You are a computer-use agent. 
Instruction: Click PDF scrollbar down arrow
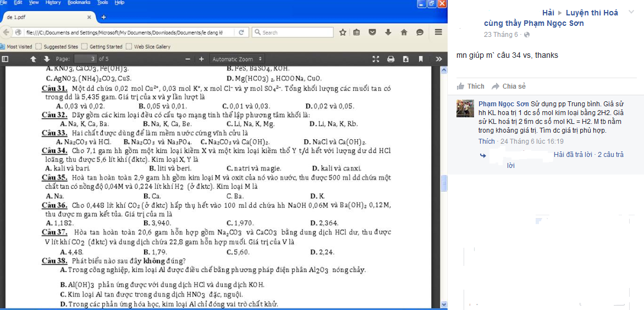[x=444, y=304]
